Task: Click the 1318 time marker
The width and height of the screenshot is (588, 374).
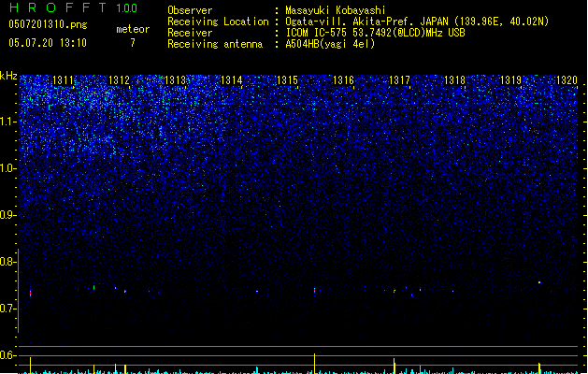Action: tap(455, 80)
